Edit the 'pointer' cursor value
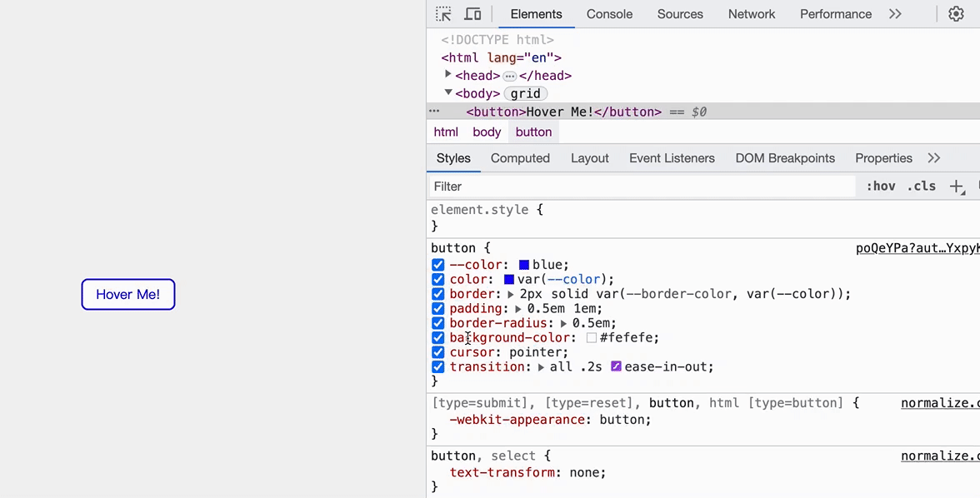Viewport: 980px width, 498px height. point(535,352)
